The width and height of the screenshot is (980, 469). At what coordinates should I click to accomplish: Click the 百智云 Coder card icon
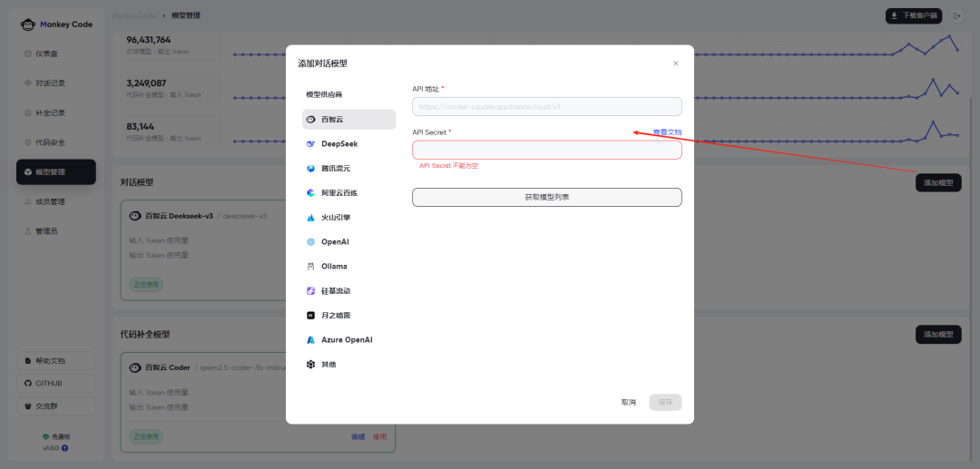134,367
